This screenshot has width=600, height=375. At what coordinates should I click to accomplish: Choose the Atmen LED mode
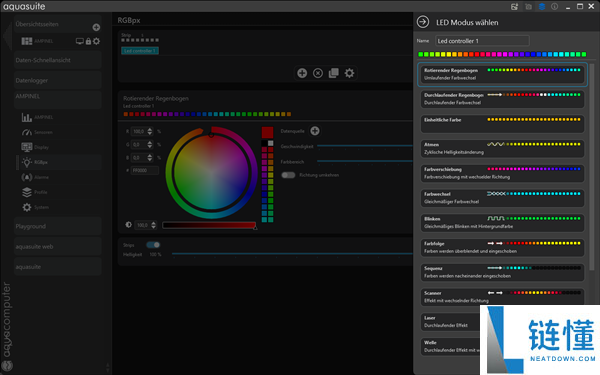click(x=502, y=148)
